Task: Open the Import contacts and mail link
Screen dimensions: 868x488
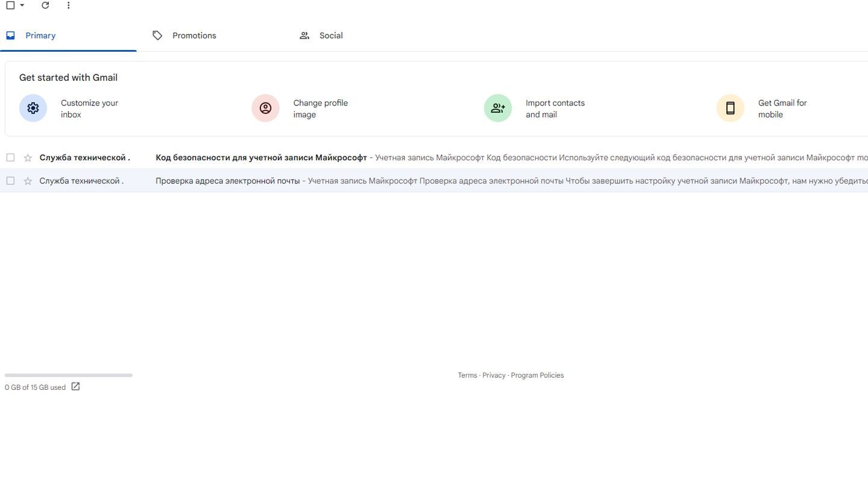Action: [555, 108]
